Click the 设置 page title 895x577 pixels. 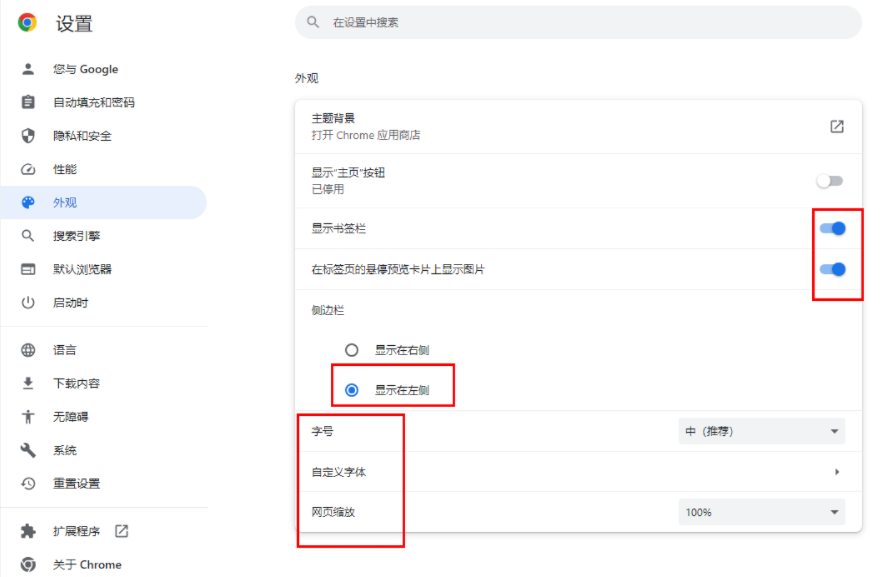tap(74, 23)
